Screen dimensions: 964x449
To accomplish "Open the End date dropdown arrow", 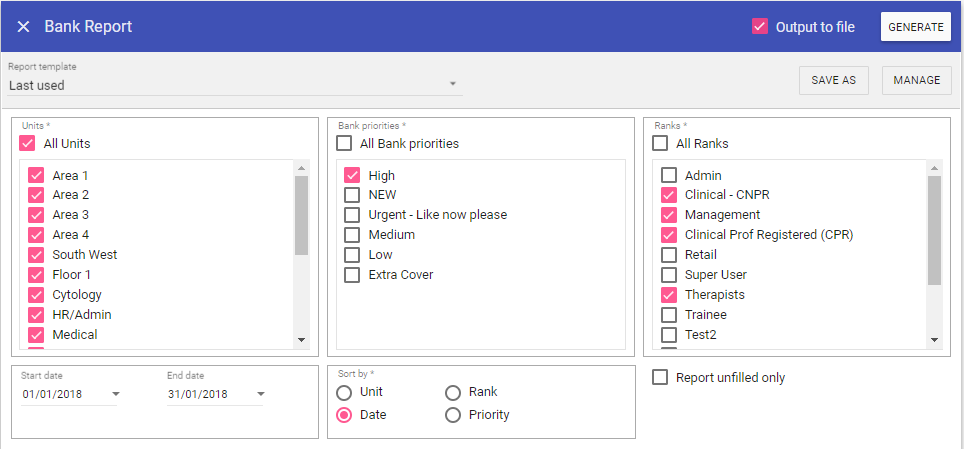I will tap(261, 394).
